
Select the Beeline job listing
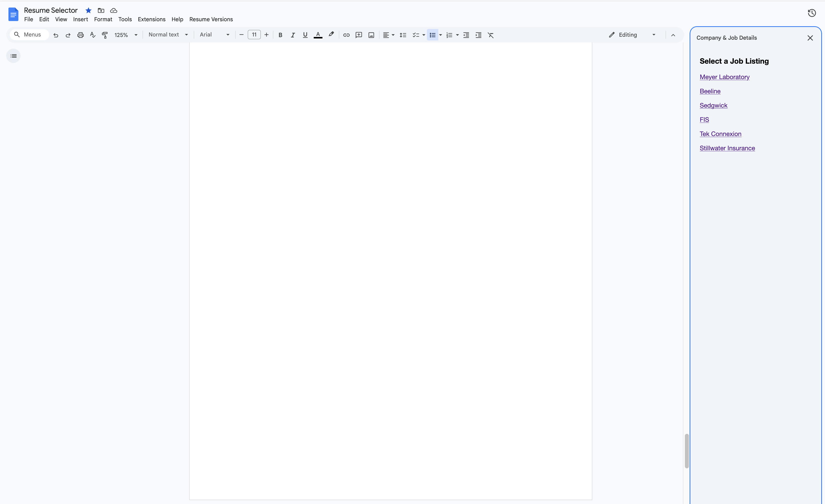pos(710,91)
